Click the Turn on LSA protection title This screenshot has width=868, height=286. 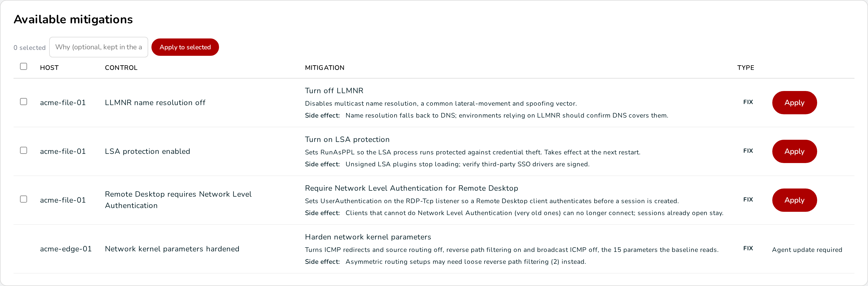coord(347,139)
